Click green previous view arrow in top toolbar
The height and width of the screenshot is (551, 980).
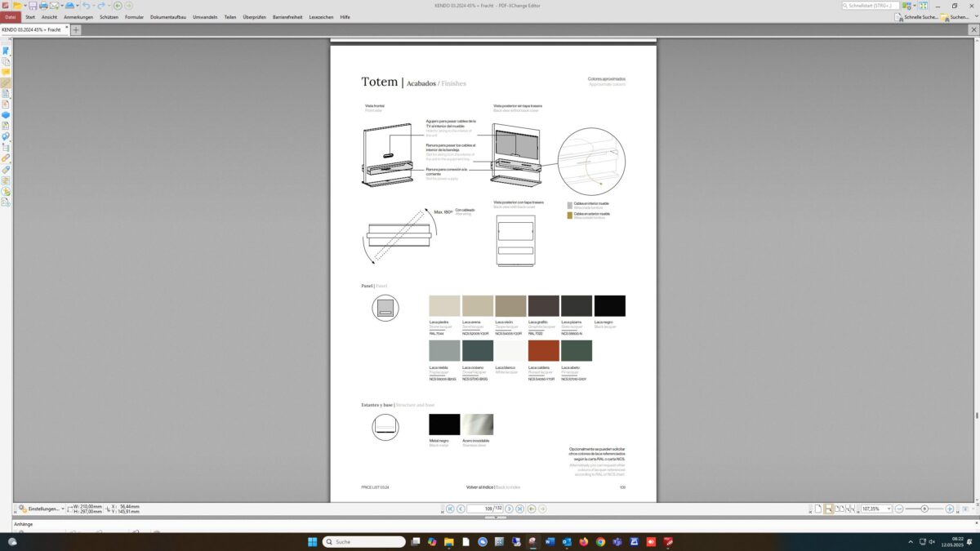(x=118, y=6)
